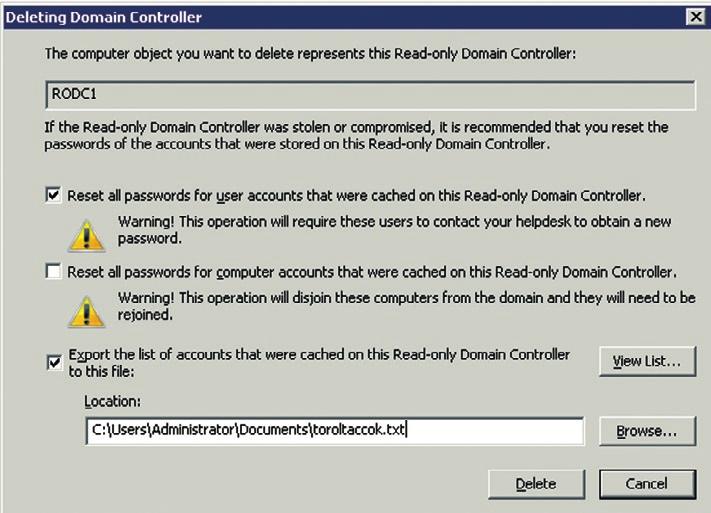This screenshot has width=711, height=513.
Task: Select the RODC1 read-only name field
Action: pos(370,95)
